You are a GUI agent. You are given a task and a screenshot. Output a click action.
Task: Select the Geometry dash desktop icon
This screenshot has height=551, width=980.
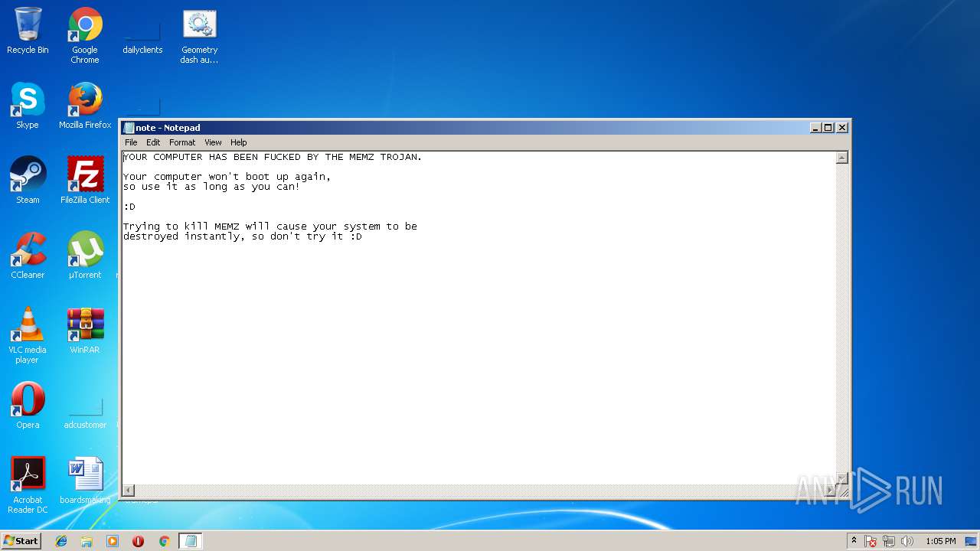tap(199, 35)
